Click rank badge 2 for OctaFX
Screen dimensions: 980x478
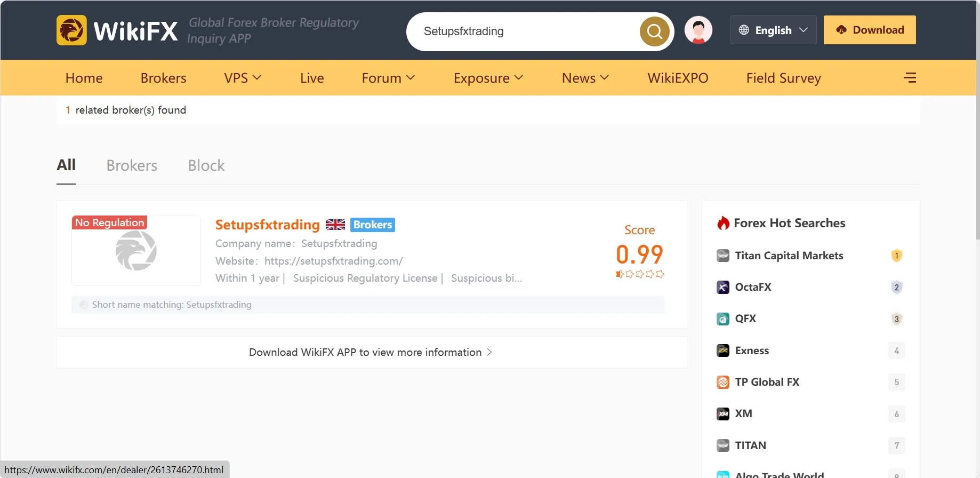tap(897, 287)
